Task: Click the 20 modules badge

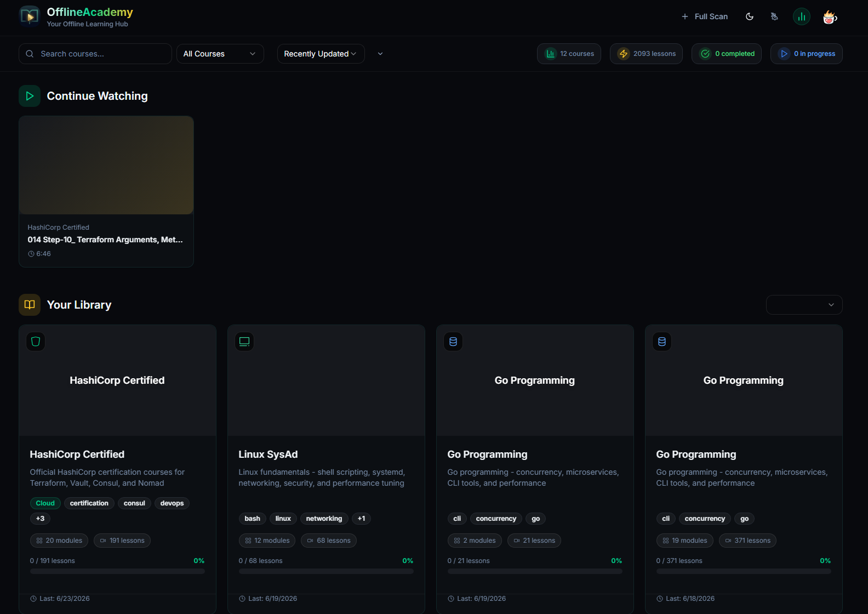Action: coord(59,541)
